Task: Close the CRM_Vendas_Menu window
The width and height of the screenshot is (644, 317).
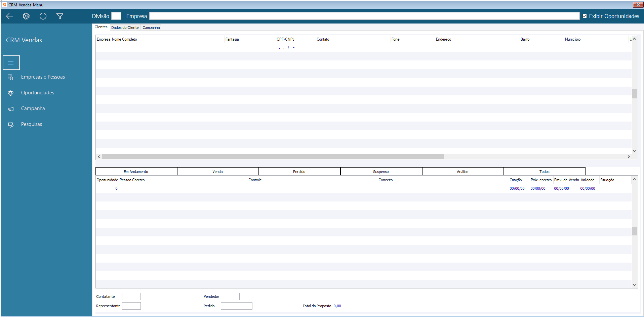Action: (638, 4)
